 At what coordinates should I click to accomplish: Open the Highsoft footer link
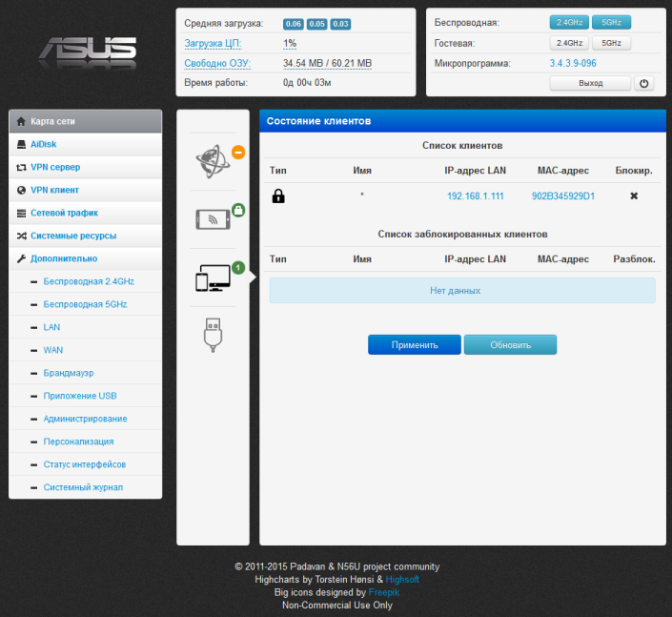tap(402, 579)
